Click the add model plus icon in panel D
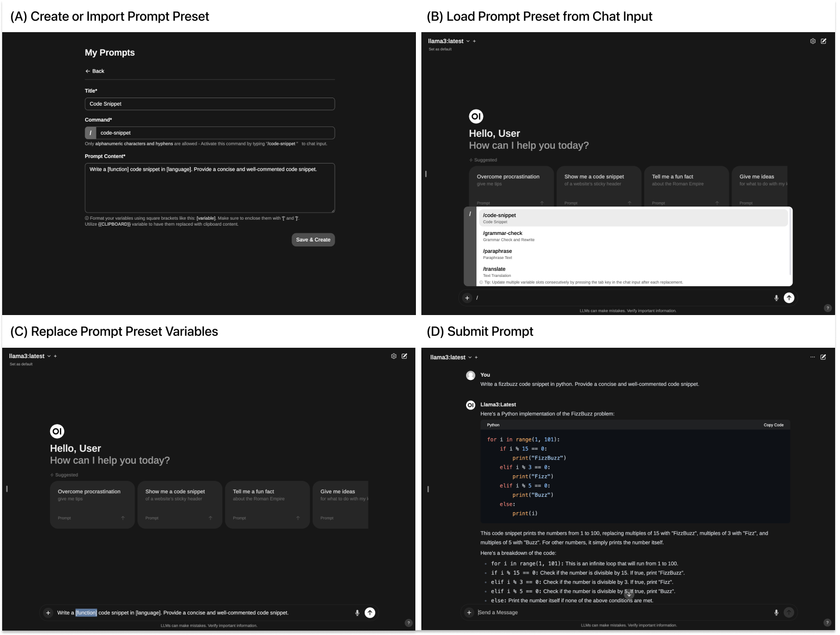This screenshot has width=840, height=635. (x=476, y=358)
